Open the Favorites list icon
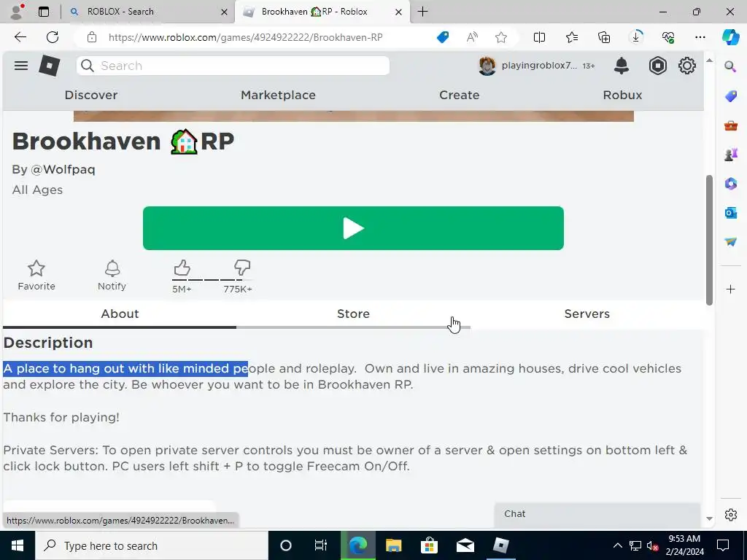Viewport: 747px width, 560px height. [572, 37]
